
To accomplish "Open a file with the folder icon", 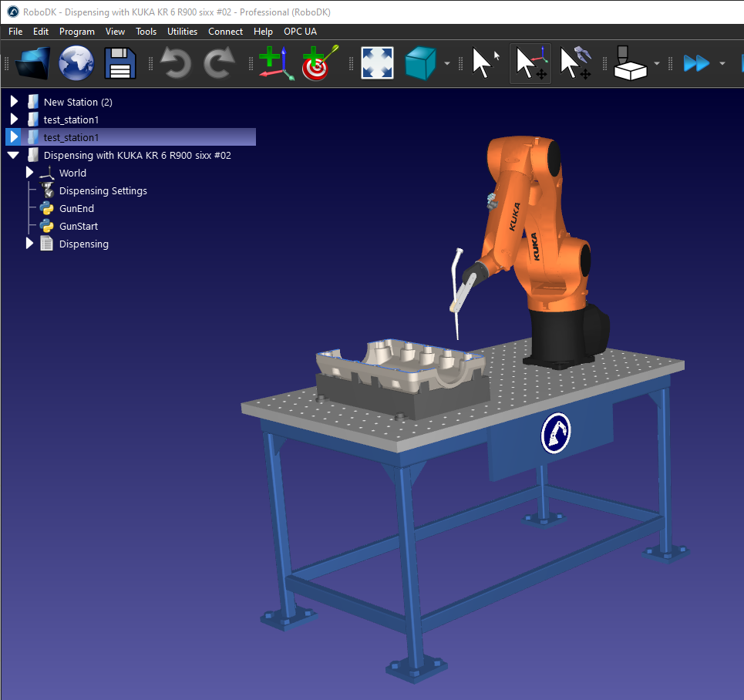I will click(x=32, y=63).
